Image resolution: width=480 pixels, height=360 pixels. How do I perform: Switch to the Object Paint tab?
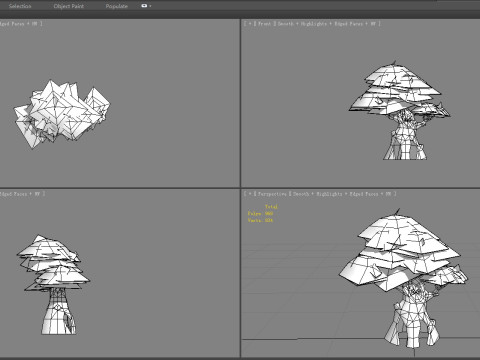pyautogui.click(x=69, y=6)
